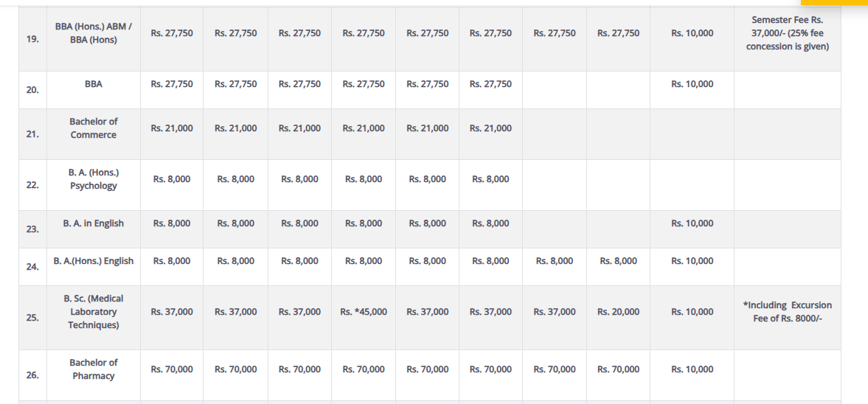Click row number 26 in the table
The image size is (868, 404).
(32, 375)
